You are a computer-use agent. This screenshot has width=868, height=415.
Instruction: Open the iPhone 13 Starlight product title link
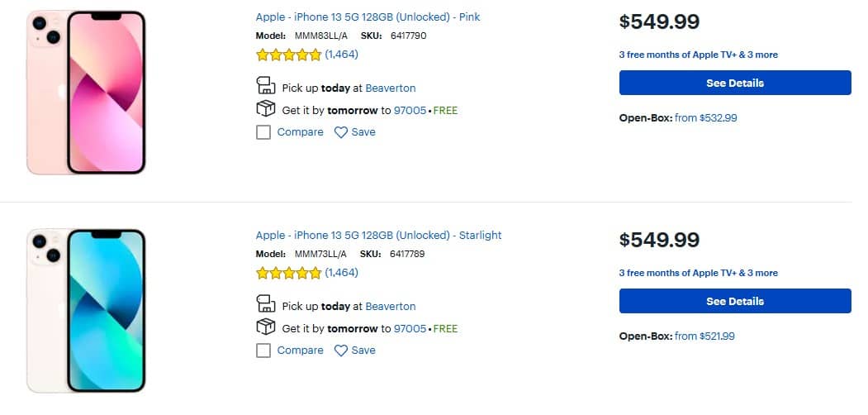(378, 235)
